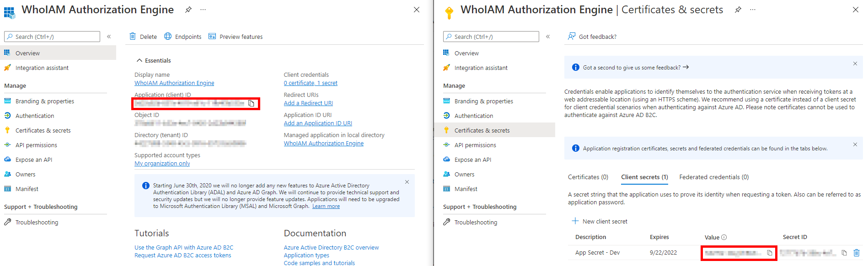Collapse left blade sidebar menu chevron
This screenshot has height=266, width=868.
[109, 37]
